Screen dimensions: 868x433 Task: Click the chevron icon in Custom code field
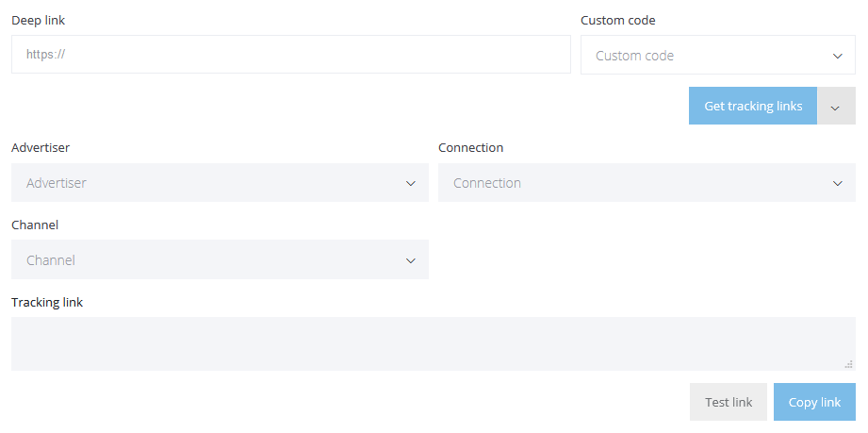837,56
